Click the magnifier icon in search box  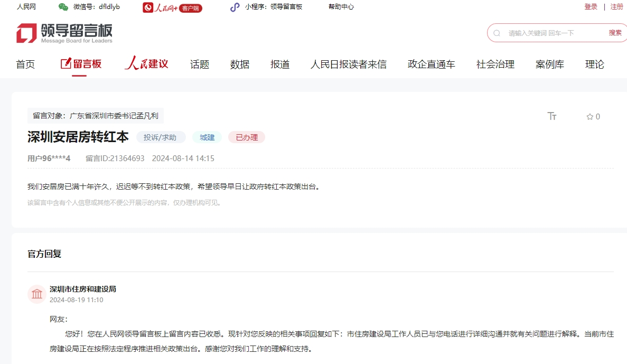click(497, 33)
